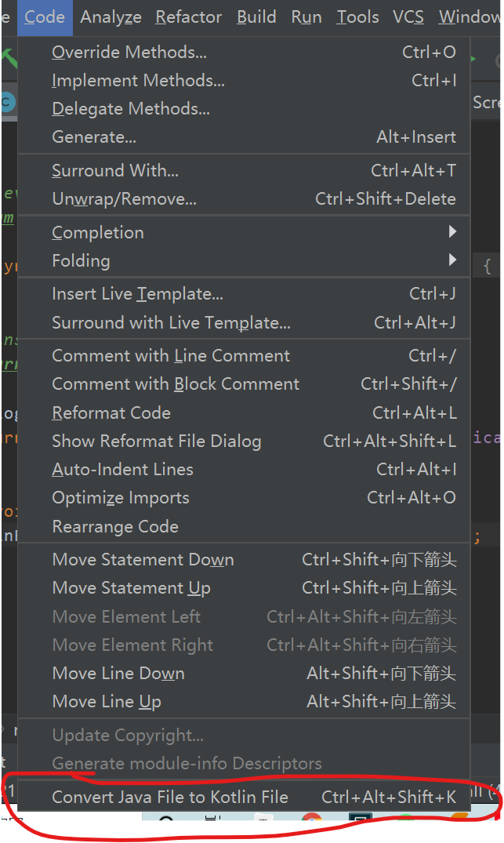Open Completion submenu arrow
Screen dimensions: 504x843
point(452,232)
